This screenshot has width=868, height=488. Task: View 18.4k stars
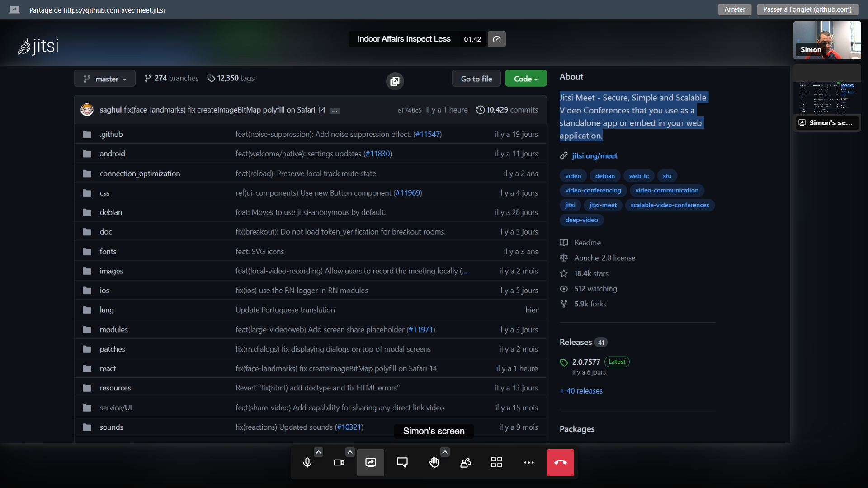[x=591, y=273]
